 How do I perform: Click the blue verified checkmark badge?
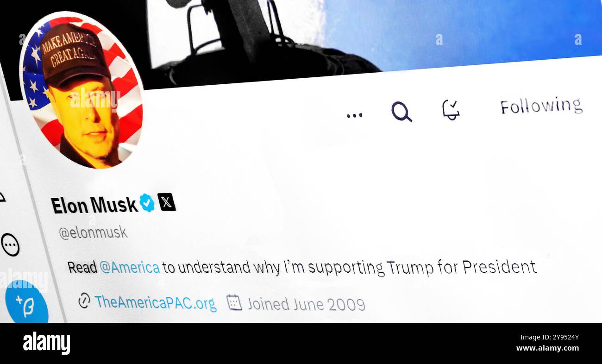[x=147, y=202]
